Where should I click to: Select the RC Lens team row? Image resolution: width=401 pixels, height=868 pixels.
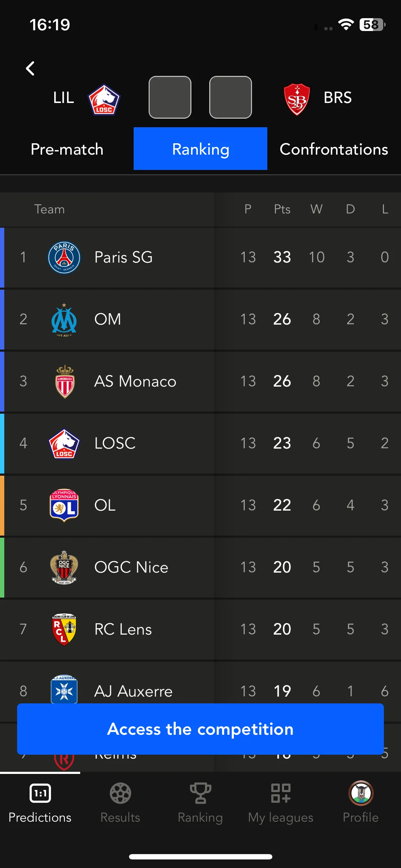[200, 629]
